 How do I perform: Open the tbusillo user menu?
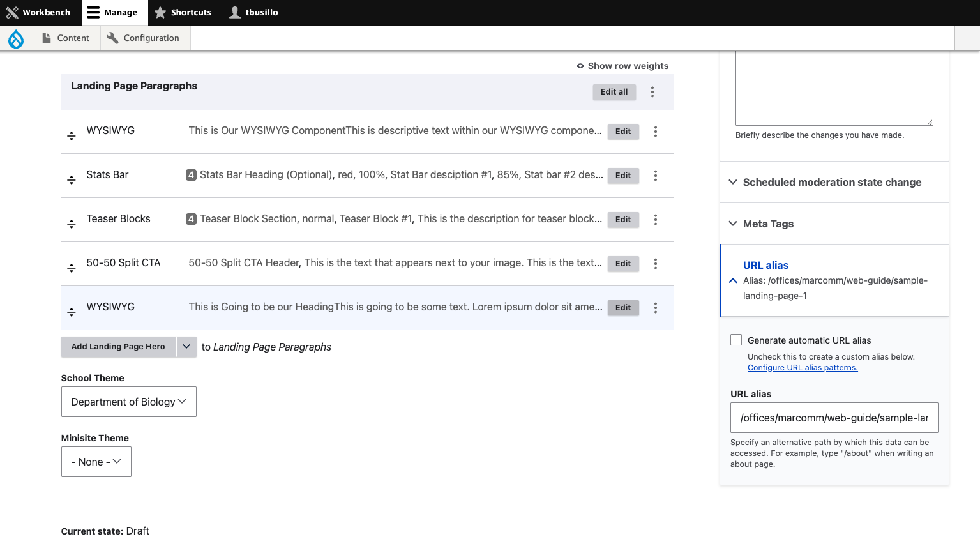coord(253,13)
